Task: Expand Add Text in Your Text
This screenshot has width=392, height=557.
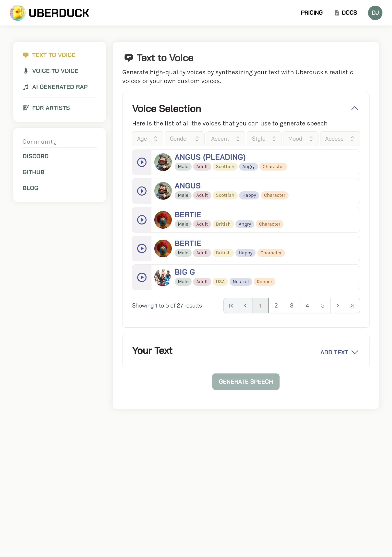Action: [339, 352]
